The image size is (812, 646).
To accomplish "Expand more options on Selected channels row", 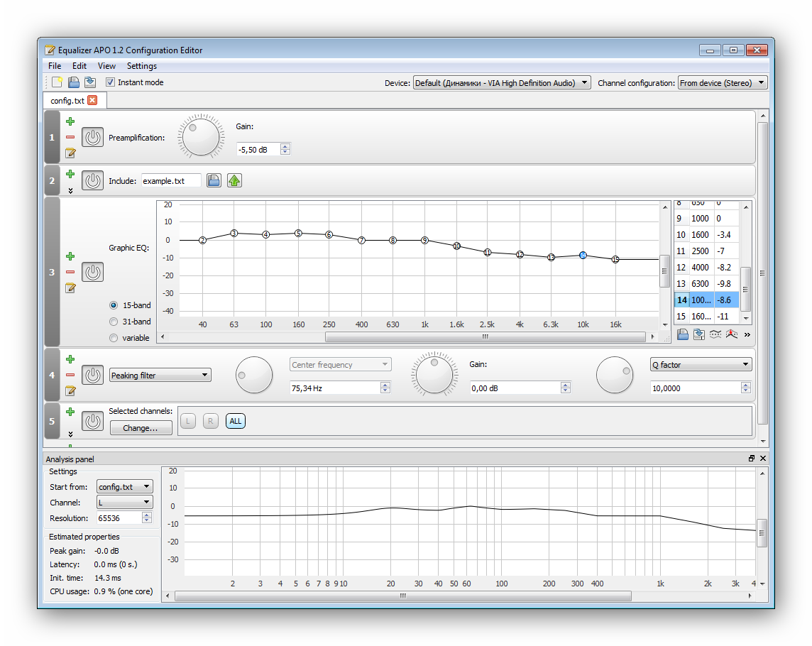I will pos(70,434).
